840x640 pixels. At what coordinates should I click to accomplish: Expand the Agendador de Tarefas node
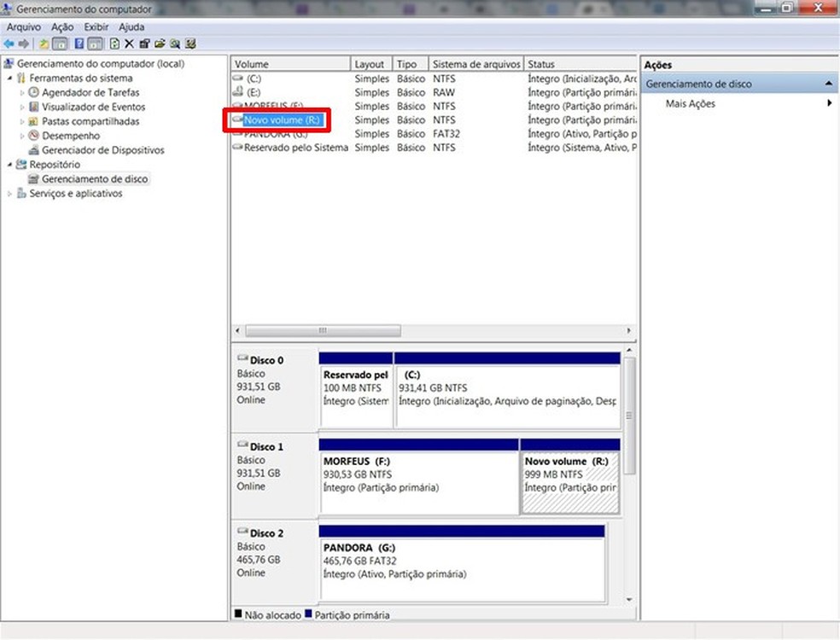coord(23,92)
